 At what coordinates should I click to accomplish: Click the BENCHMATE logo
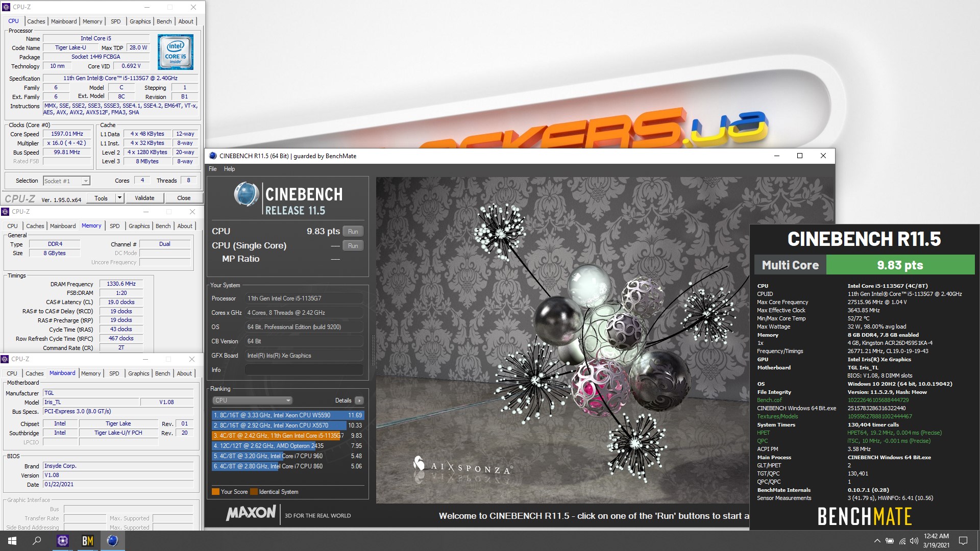coord(865,516)
